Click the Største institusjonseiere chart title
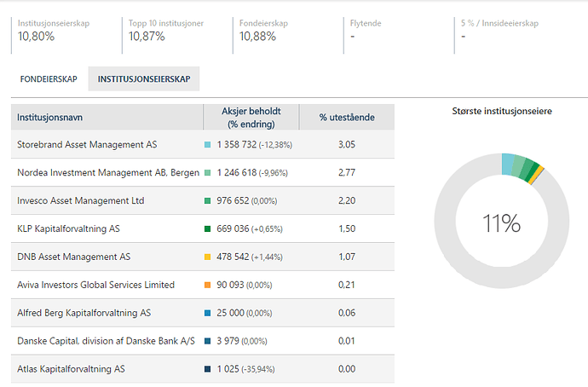The height and width of the screenshot is (387, 588). pyautogui.click(x=502, y=112)
